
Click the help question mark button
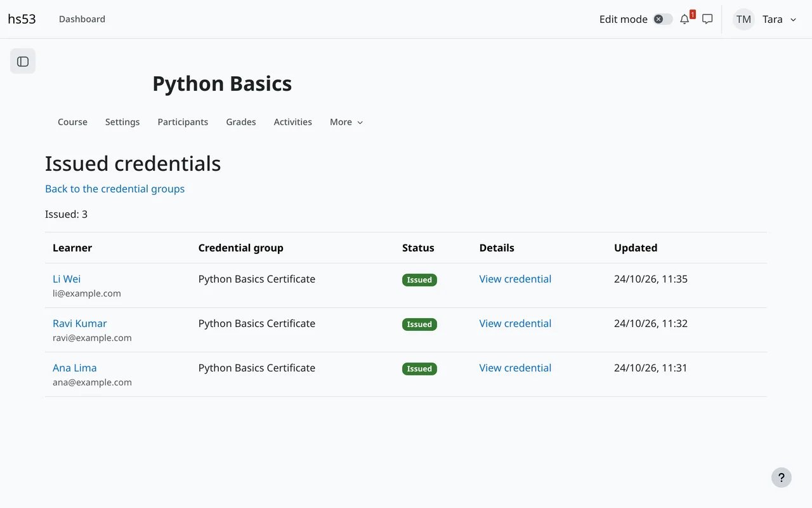(782, 478)
